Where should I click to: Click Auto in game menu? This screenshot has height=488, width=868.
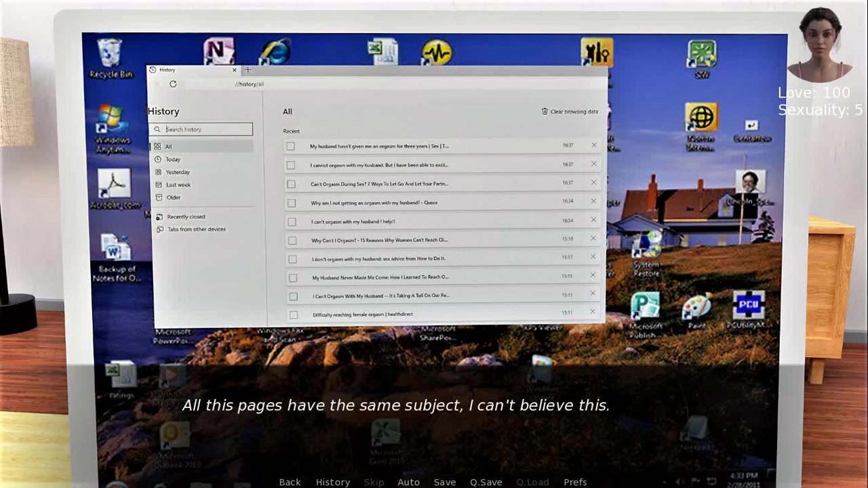pyautogui.click(x=408, y=482)
